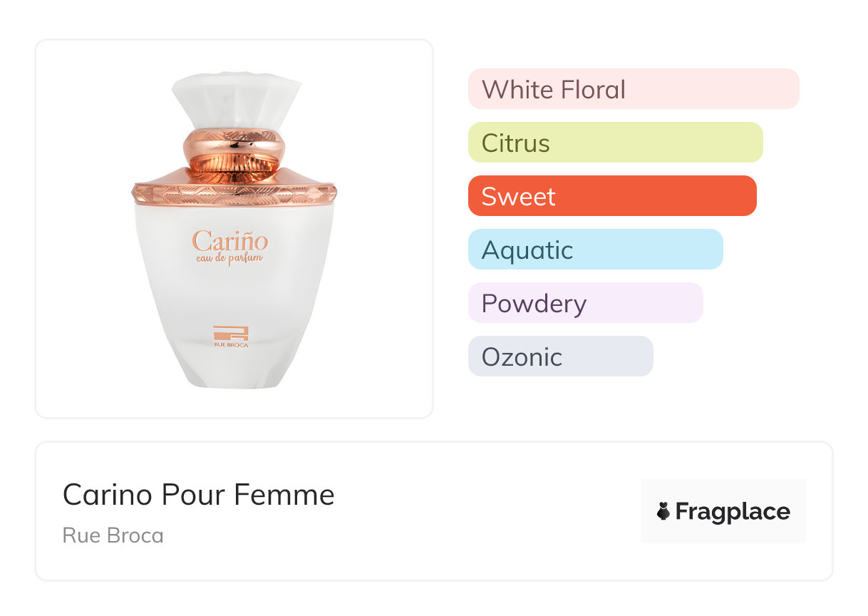Click the Fragplace wordmark text
The width and height of the screenshot is (868, 616).
[733, 512]
